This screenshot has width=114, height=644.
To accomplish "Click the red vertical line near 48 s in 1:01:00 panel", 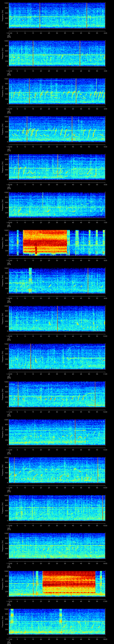I will coord(87,16).
